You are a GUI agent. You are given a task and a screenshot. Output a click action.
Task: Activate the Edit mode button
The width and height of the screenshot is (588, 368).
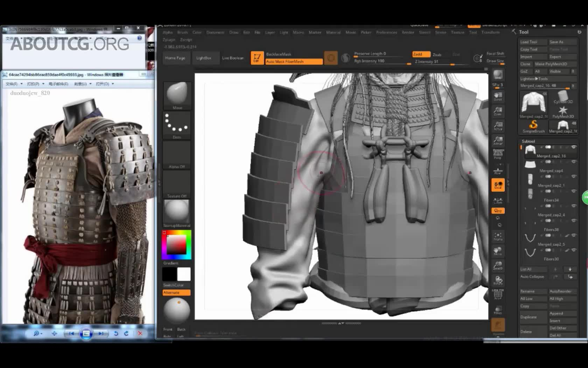(x=257, y=58)
